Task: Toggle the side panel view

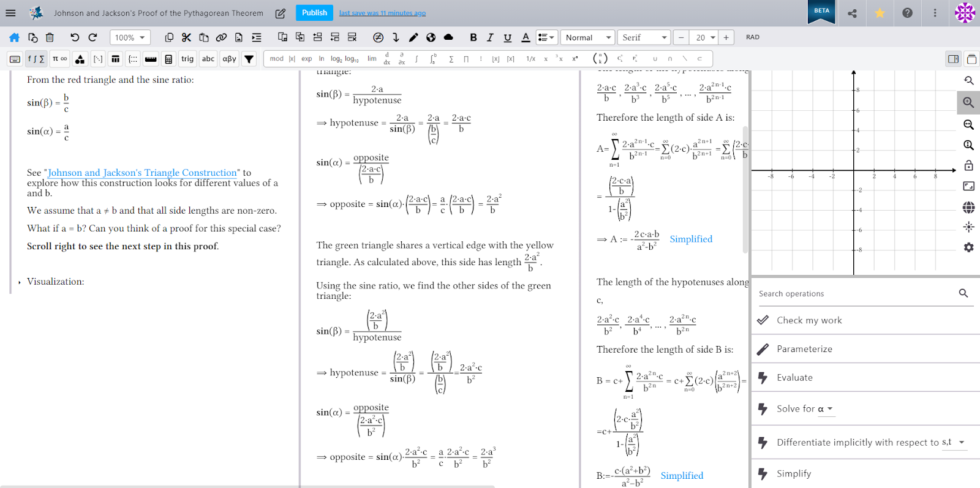Action: pos(953,59)
